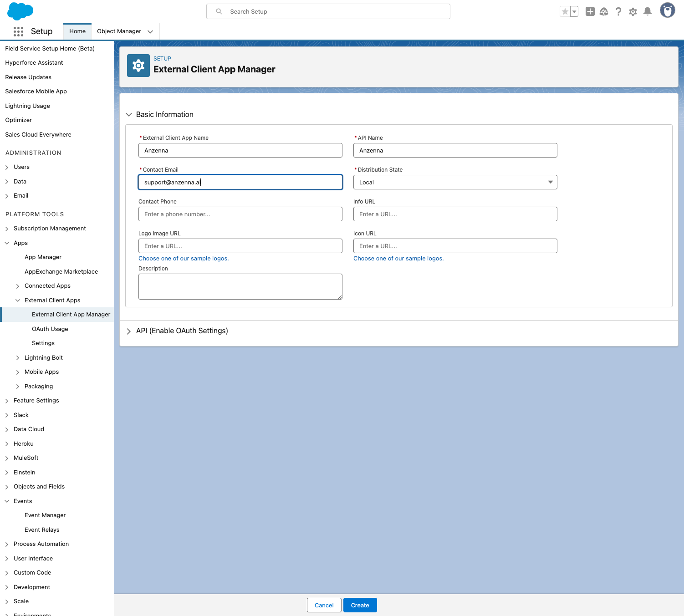Click the Setup gear icon in header
The height and width of the screenshot is (616, 684).
pyautogui.click(x=633, y=12)
